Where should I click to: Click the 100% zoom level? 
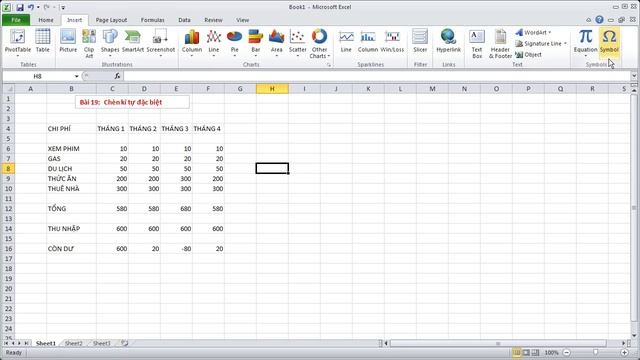(551, 352)
